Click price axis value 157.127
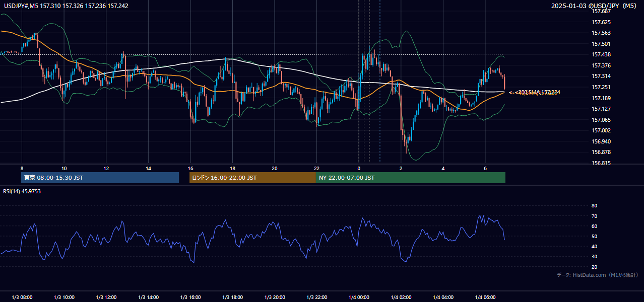The height and width of the screenshot is (302, 644). (601, 109)
